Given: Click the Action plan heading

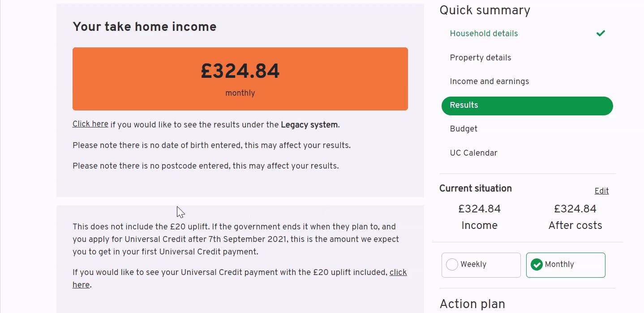Looking at the screenshot, I should (472, 304).
